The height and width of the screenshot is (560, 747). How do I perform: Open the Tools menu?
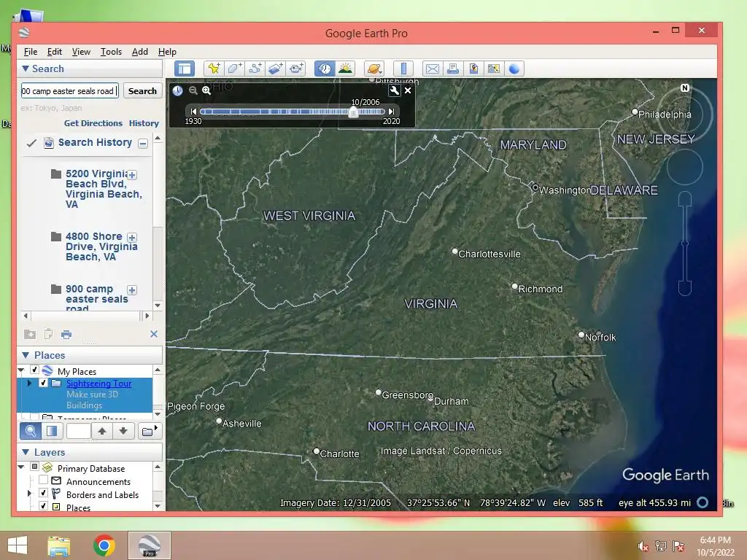pyautogui.click(x=111, y=52)
